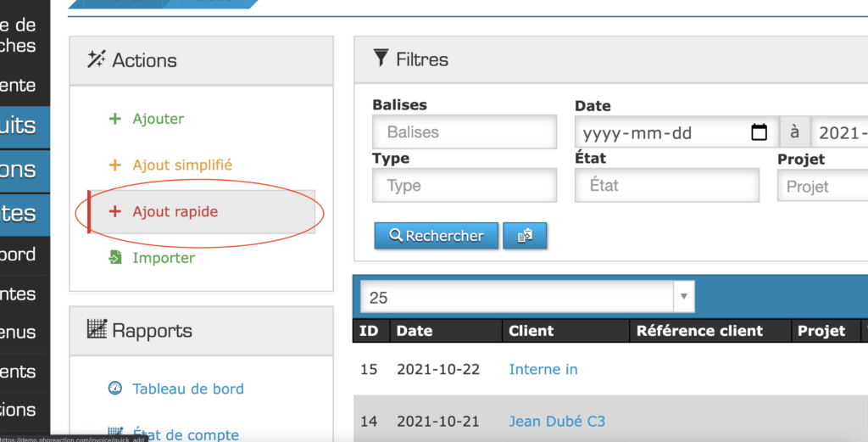Open the Type filter dropdown
The height and width of the screenshot is (442, 868).
point(465,186)
